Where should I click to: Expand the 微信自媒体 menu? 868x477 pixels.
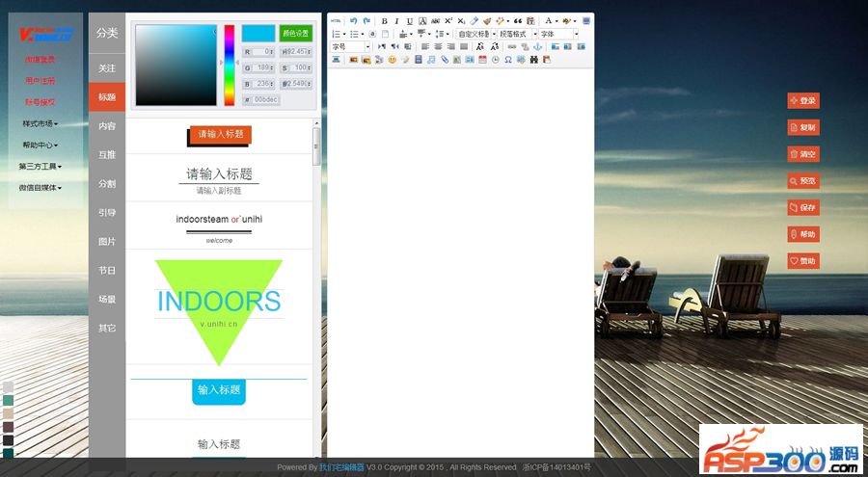pyautogui.click(x=41, y=188)
